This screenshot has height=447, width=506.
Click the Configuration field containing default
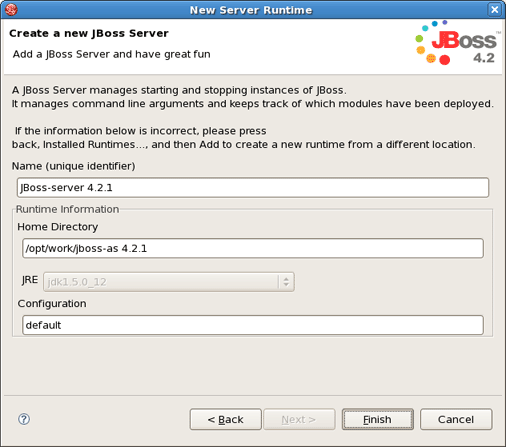(253, 325)
